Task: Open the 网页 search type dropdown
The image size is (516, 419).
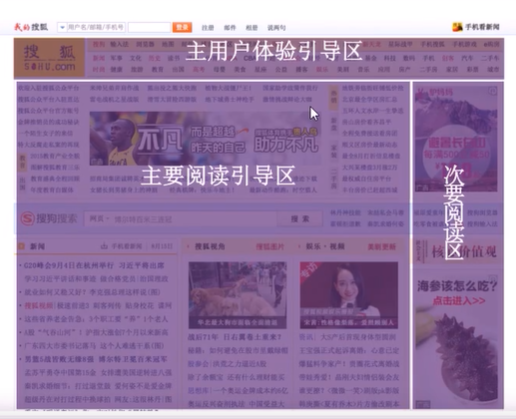Action: point(99,219)
